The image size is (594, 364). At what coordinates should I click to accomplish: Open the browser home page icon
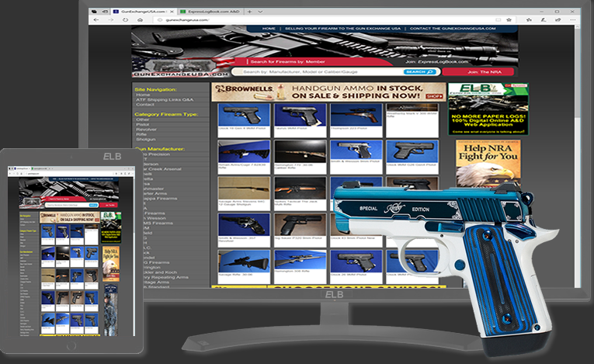pos(141,19)
